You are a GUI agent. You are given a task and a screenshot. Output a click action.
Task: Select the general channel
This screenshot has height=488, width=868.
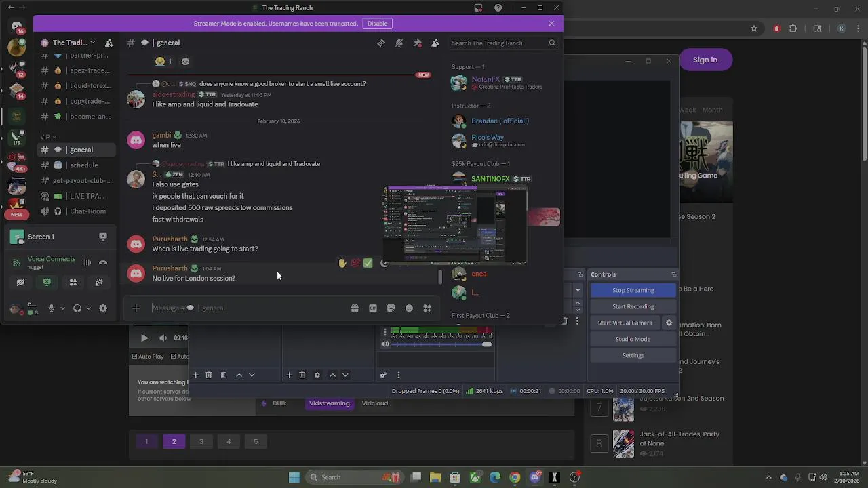(75, 150)
